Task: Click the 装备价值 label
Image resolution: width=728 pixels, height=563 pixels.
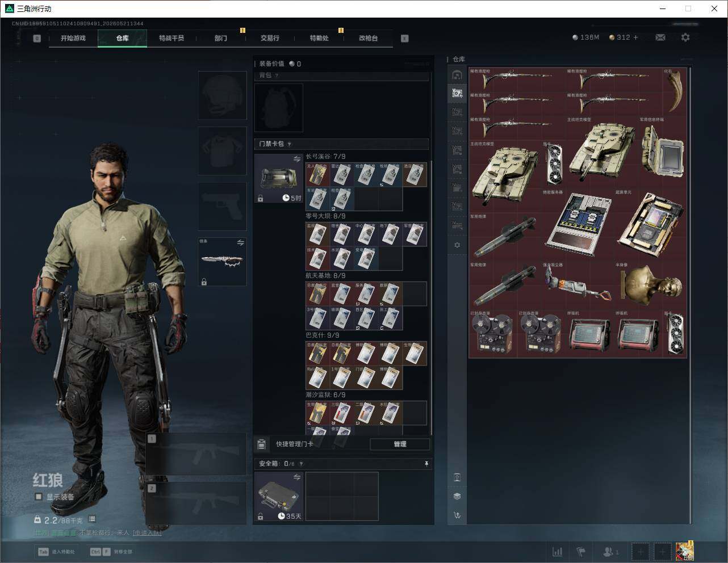Action: point(271,64)
